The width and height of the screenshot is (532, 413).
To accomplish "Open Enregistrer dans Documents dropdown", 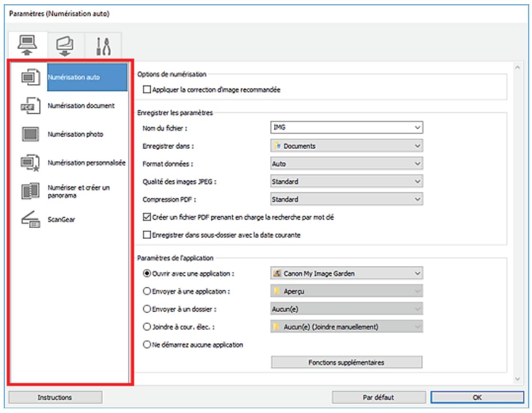I will pyautogui.click(x=347, y=146).
